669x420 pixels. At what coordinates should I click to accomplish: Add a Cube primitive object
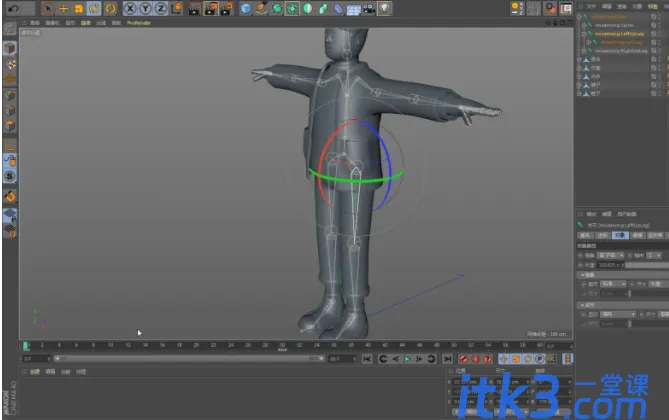[246, 9]
